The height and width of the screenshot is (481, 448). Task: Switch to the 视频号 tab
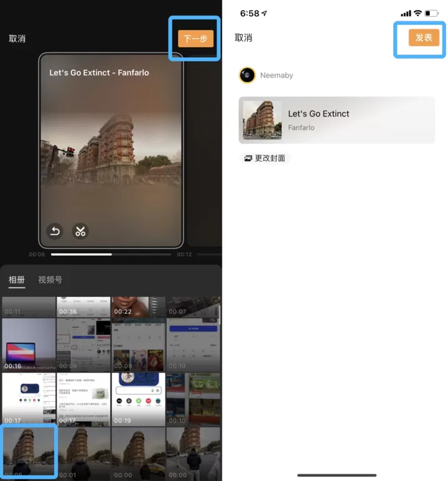click(x=50, y=280)
